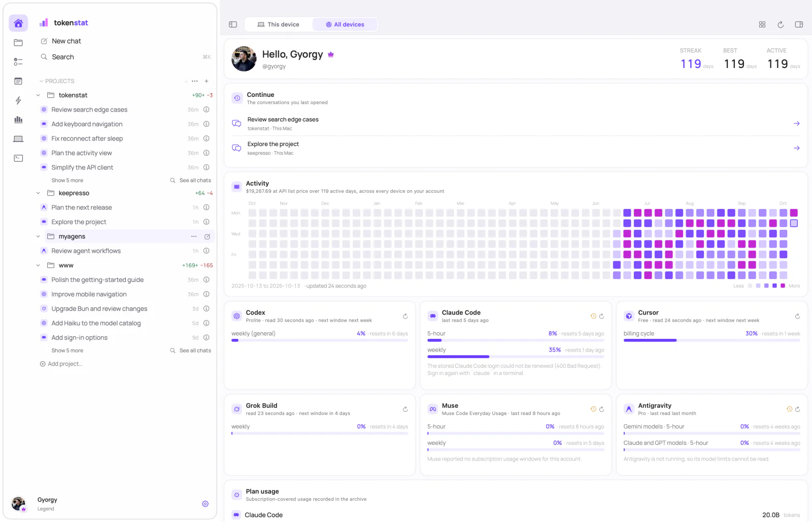Viewport: 812px width, 522px height.
Task: Collapse the myagens project
Action: (x=38, y=236)
